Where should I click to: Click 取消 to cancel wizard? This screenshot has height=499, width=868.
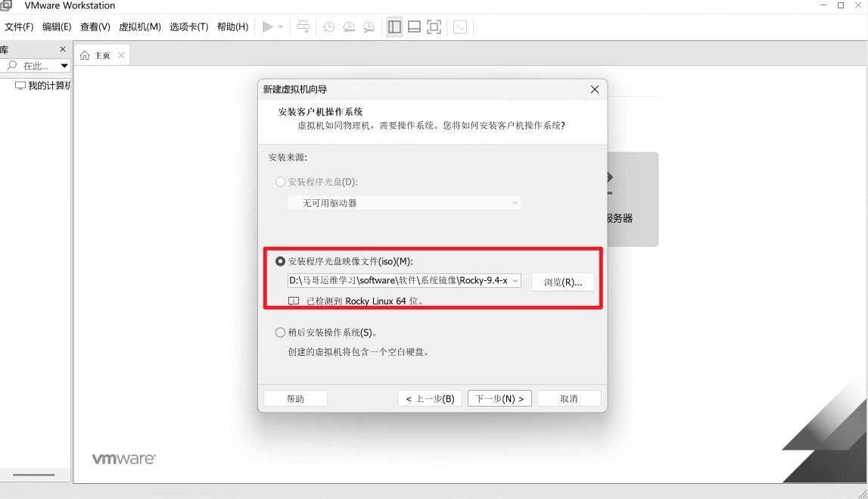point(569,398)
